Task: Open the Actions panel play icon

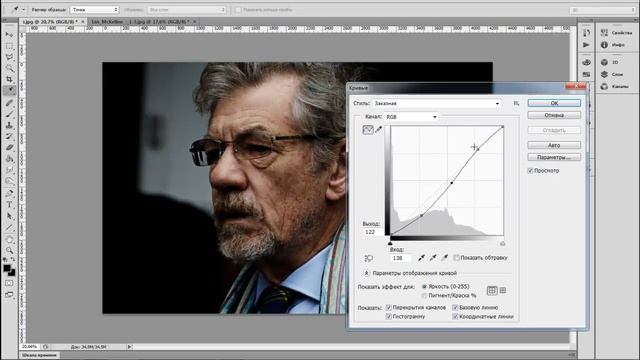Action: (x=587, y=45)
